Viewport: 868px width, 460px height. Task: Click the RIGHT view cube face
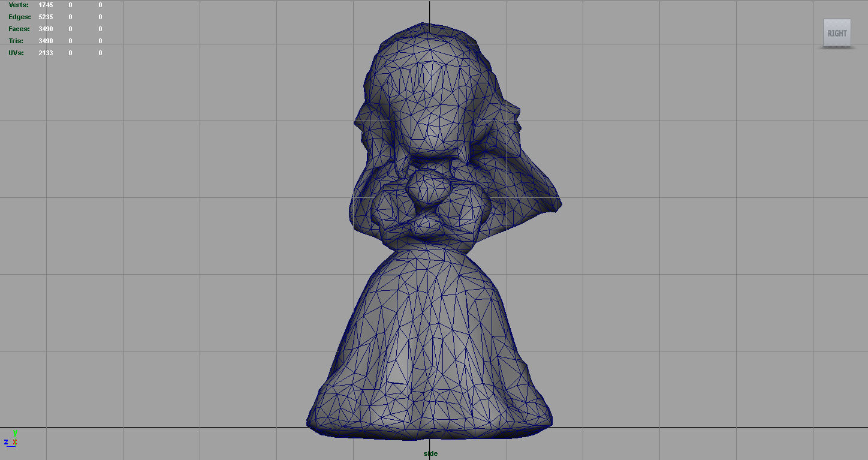[837, 33]
